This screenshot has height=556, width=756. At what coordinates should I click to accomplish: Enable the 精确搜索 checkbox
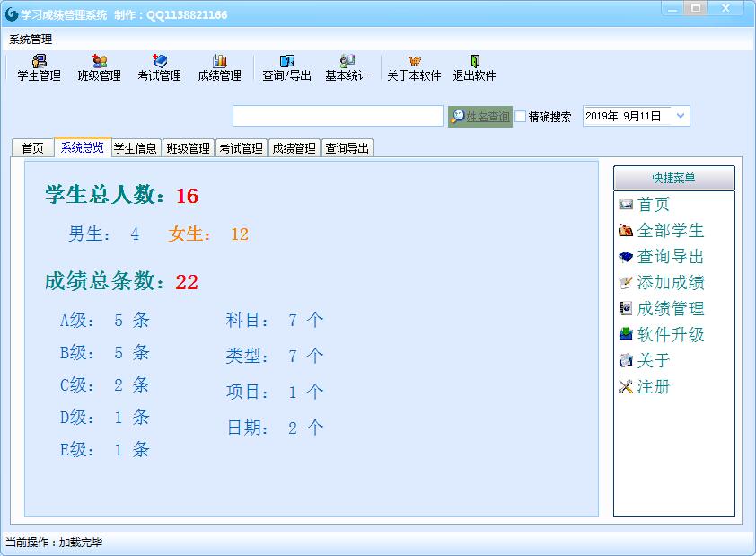point(520,116)
